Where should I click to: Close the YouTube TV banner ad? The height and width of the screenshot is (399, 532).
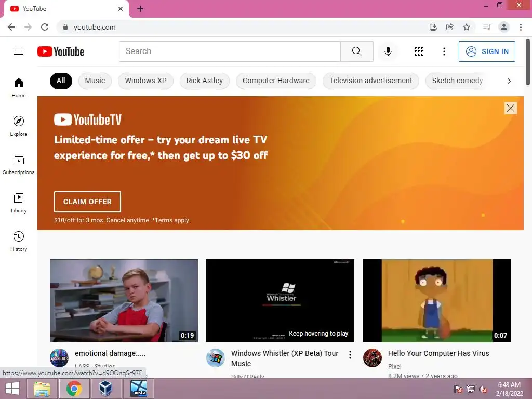click(x=510, y=108)
